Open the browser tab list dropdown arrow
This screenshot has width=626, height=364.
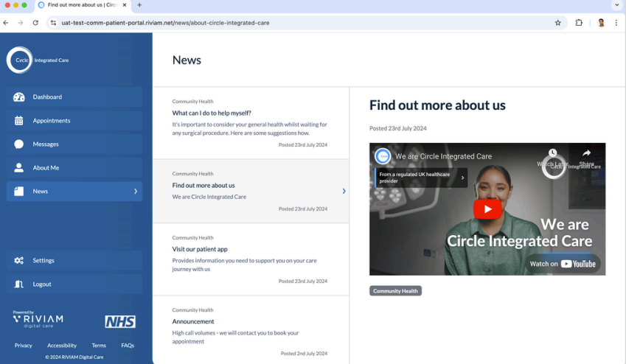click(616, 5)
